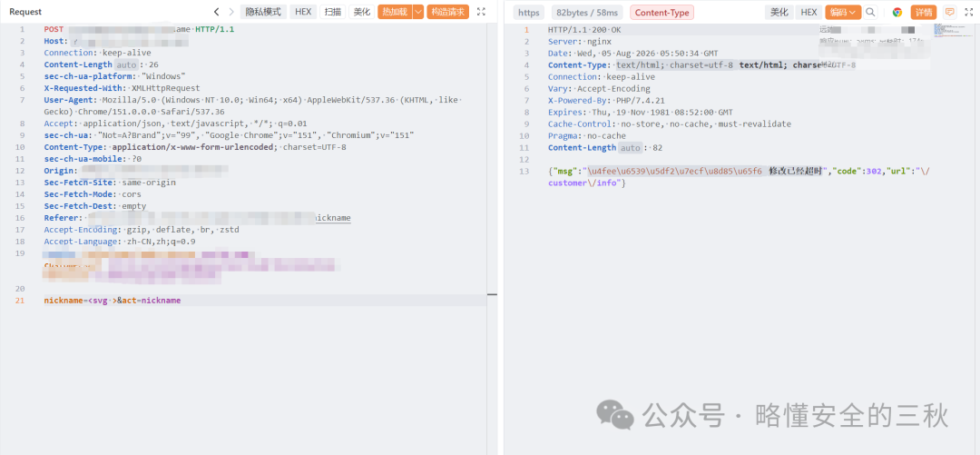Click the request 'Content-Type: application/x-www-form-urlencoded' line
The image size is (980, 455).
195,147
